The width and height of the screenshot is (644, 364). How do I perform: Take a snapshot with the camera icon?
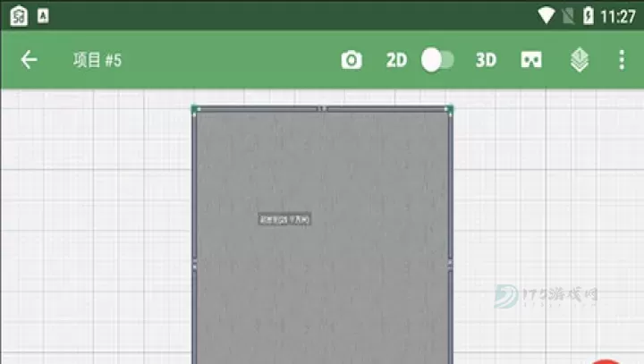point(352,60)
